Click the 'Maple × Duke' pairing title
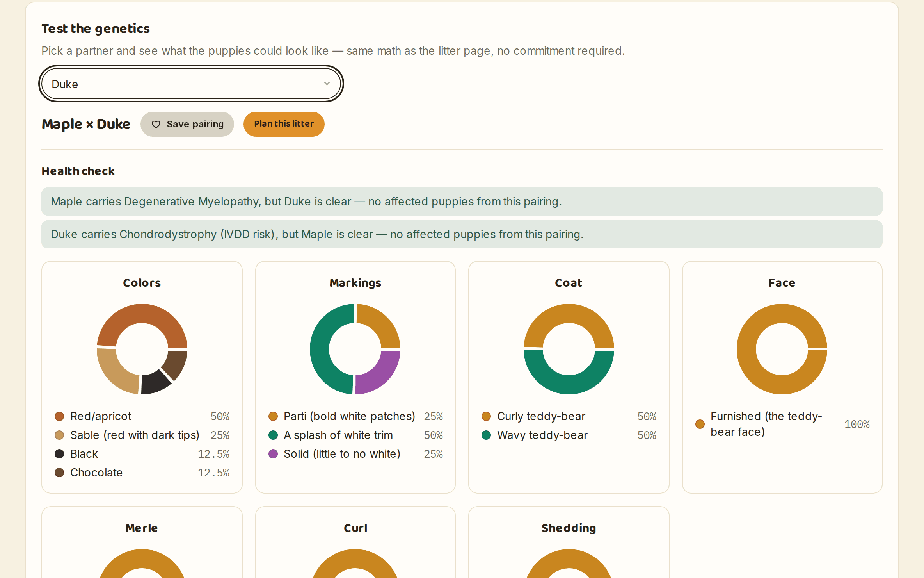Viewport: 924px width, 578px height. click(86, 124)
